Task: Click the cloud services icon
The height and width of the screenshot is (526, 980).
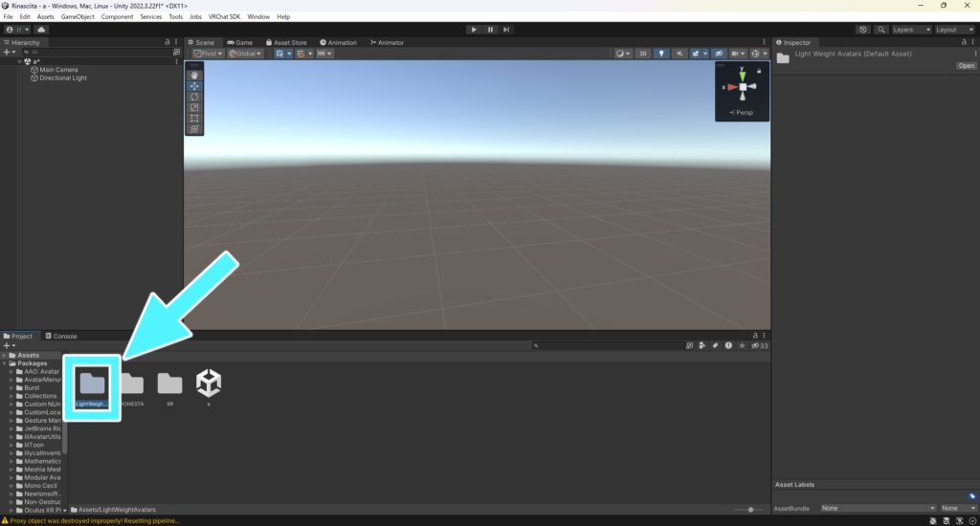Action: point(41,30)
